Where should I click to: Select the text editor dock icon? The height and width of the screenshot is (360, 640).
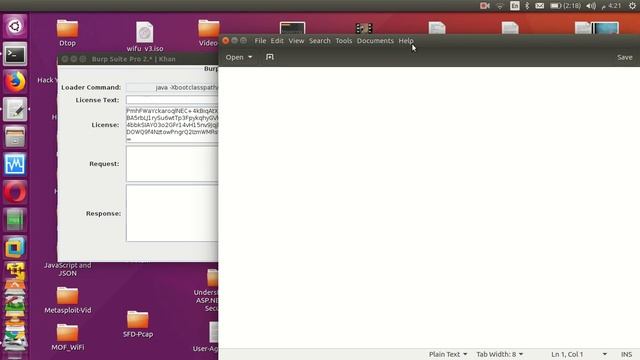click(x=15, y=109)
